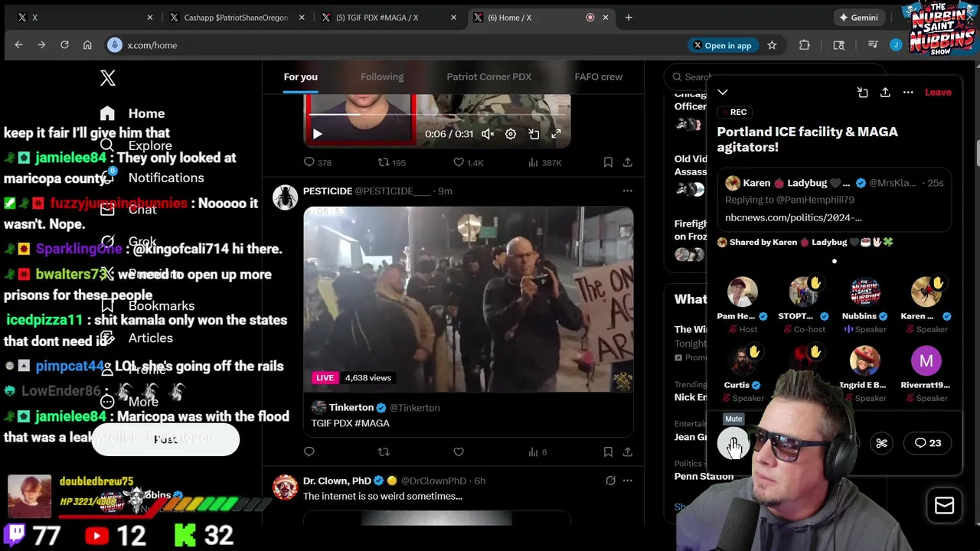The image size is (980, 551).
Task: View analytics showing 387K views
Action: coord(545,162)
